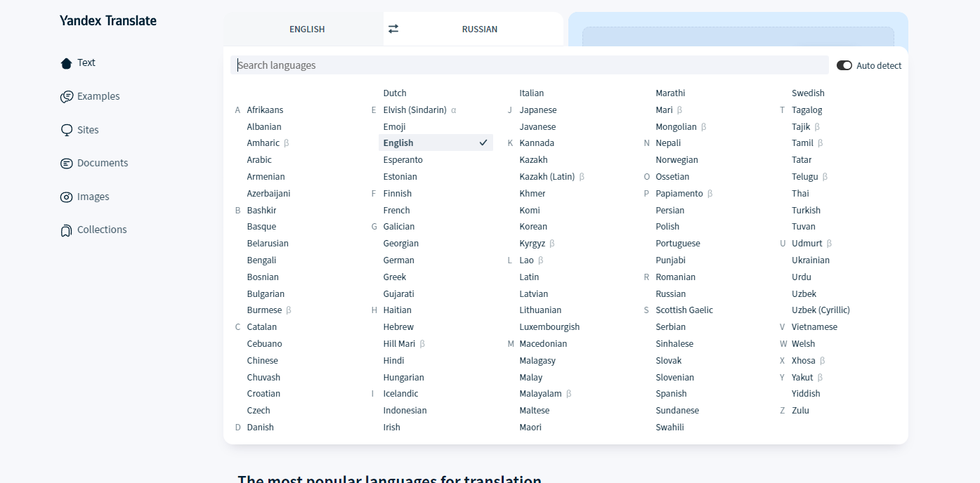This screenshot has height=483, width=980.
Task: Pick Ukrainian in the language list
Action: coord(810,260)
